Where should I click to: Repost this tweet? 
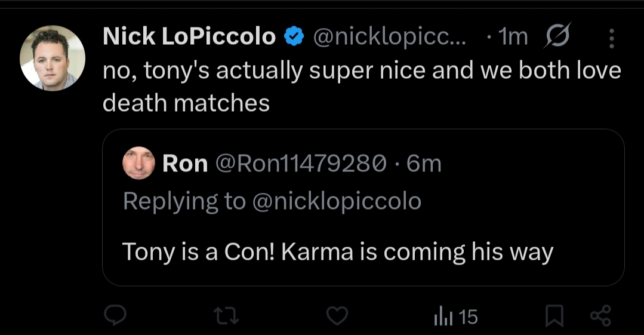click(227, 315)
